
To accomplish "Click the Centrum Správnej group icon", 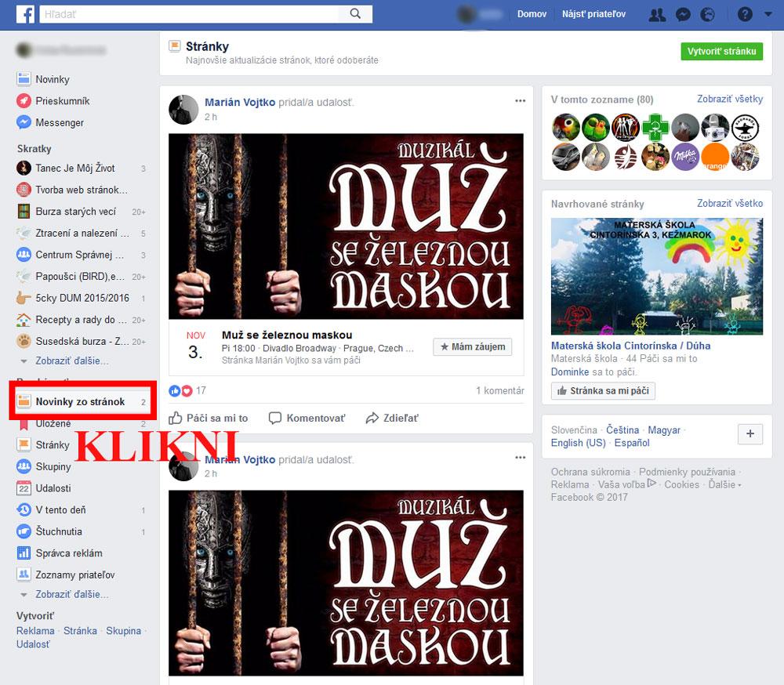I will click(24, 255).
